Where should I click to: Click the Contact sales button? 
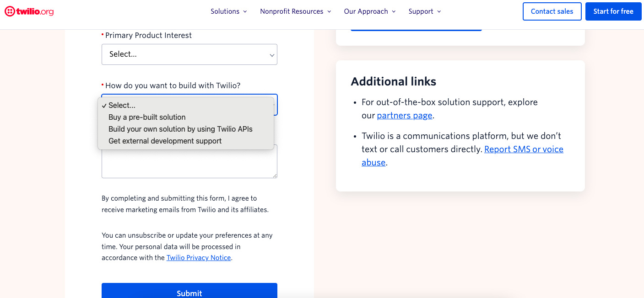click(x=552, y=11)
